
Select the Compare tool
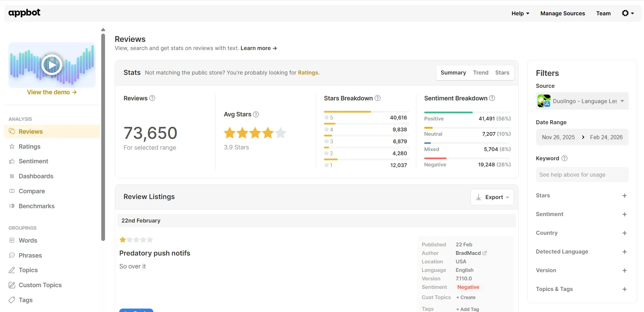click(12, 191)
